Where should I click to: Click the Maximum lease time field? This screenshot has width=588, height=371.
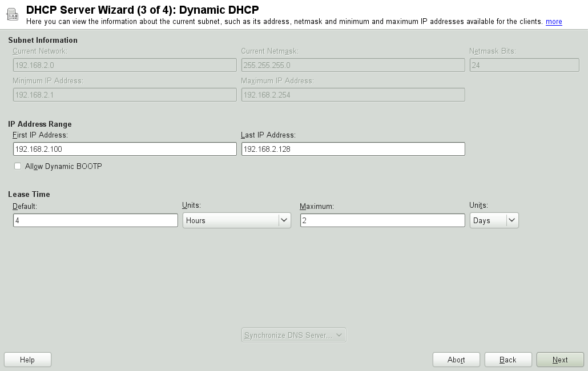(x=382, y=220)
